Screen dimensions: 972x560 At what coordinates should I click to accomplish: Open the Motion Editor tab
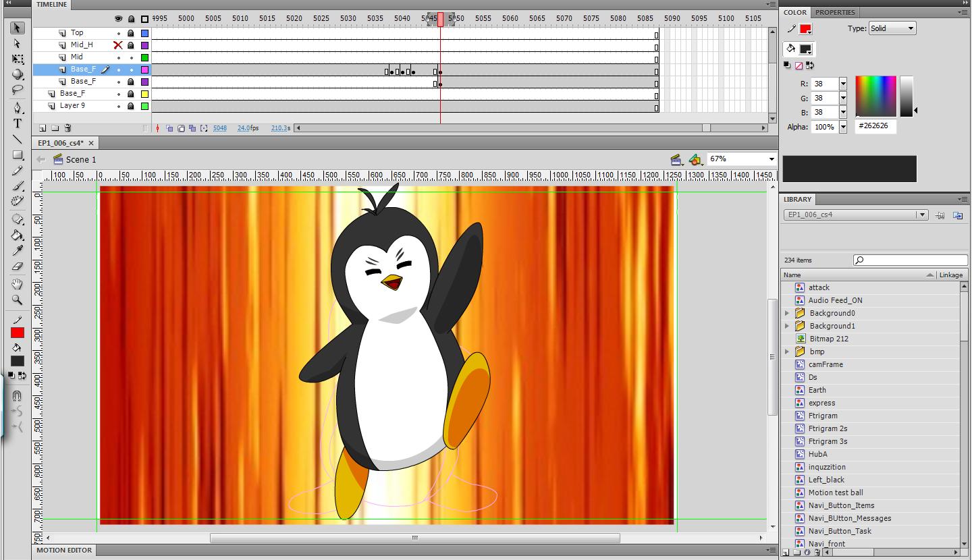(64, 550)
